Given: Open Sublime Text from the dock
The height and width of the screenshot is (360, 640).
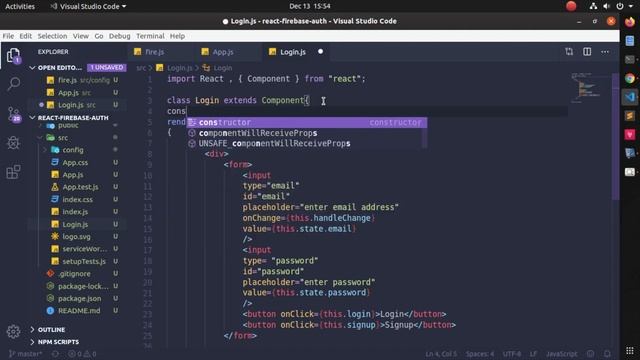Looking at the screenshot, I should (x=630, y=116).
